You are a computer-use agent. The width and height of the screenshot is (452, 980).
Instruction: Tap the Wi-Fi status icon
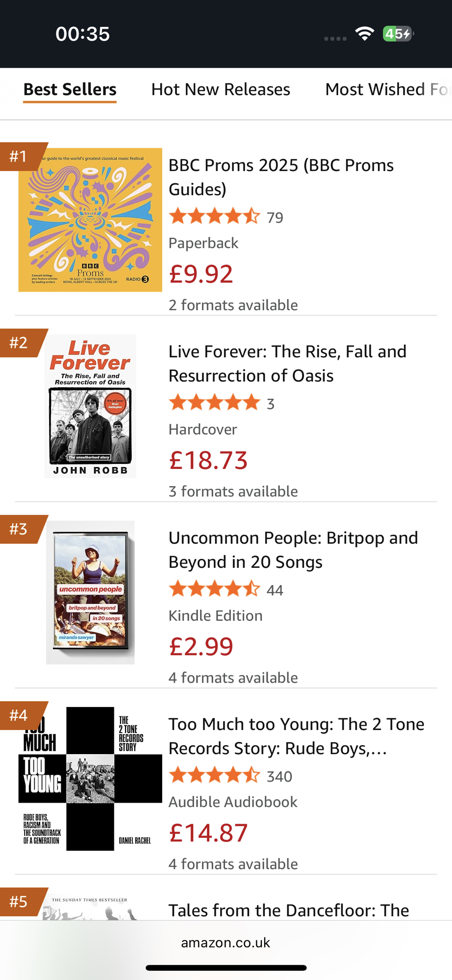pos(365,34)
